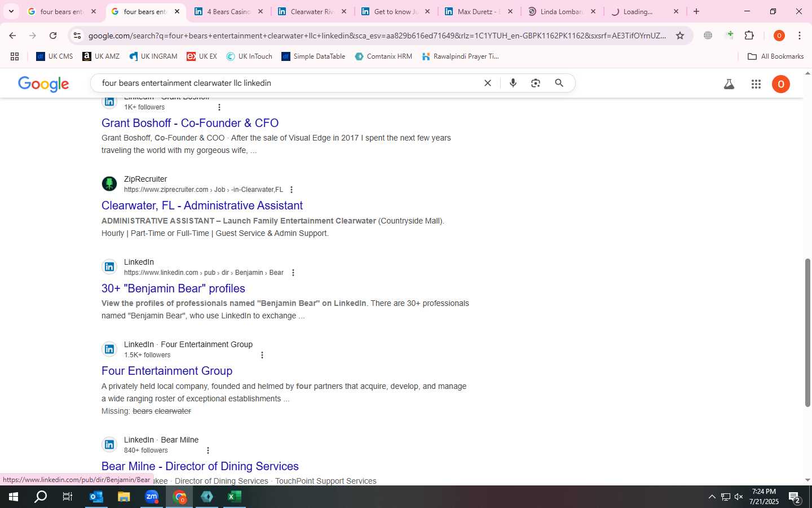Search by image with the Lens icon
Viewport: 812px width, 508px height.
pyautogui.click(x=536, y=83)
